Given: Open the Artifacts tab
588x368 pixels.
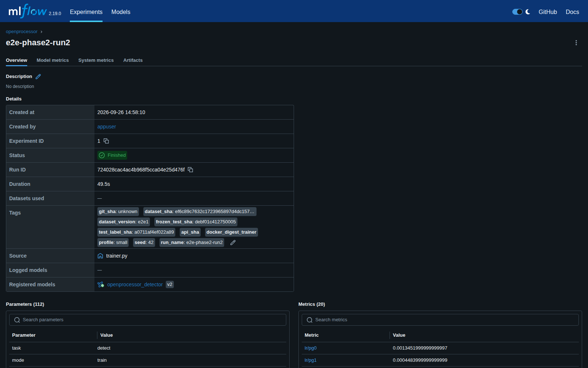Looking at the screenshot, I should pos(133,60).
